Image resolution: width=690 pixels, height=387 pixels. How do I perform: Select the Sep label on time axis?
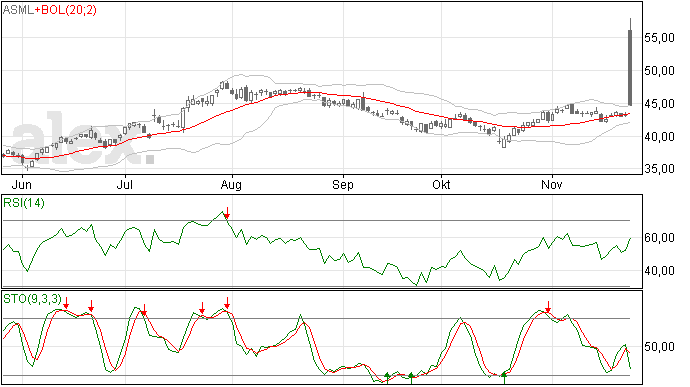click(x=343, y=184)
